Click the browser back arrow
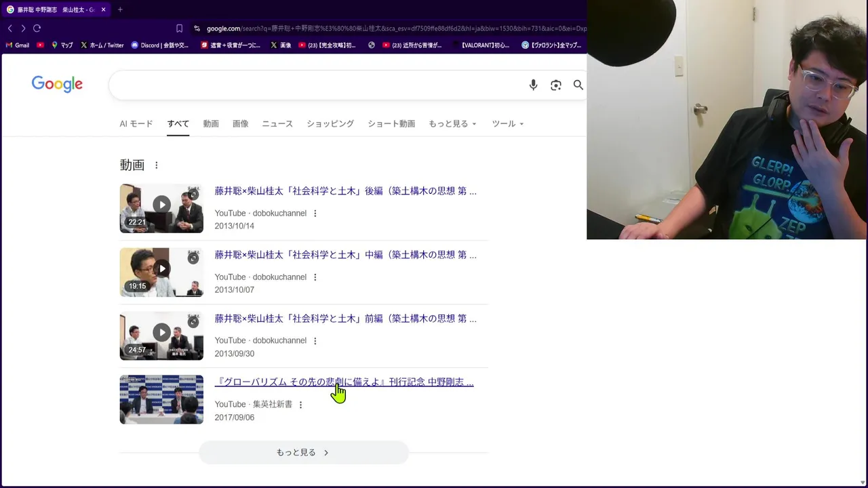This screenshot has width=868, height=488. [x=9, y=28]
